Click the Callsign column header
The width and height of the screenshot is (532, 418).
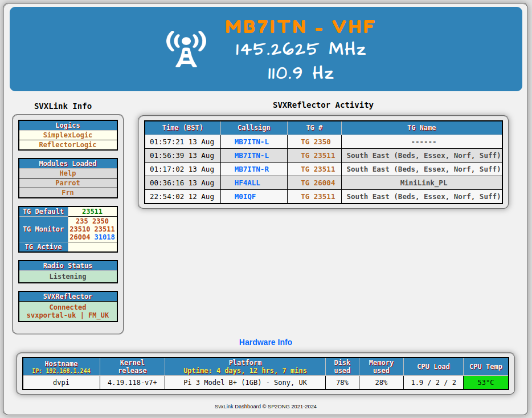click(254, 128)
